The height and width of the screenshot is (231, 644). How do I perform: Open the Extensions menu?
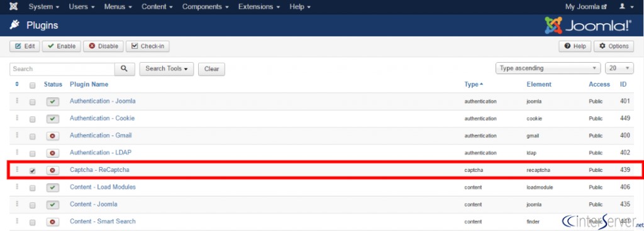pyautogui.click(x=260, y=7)
